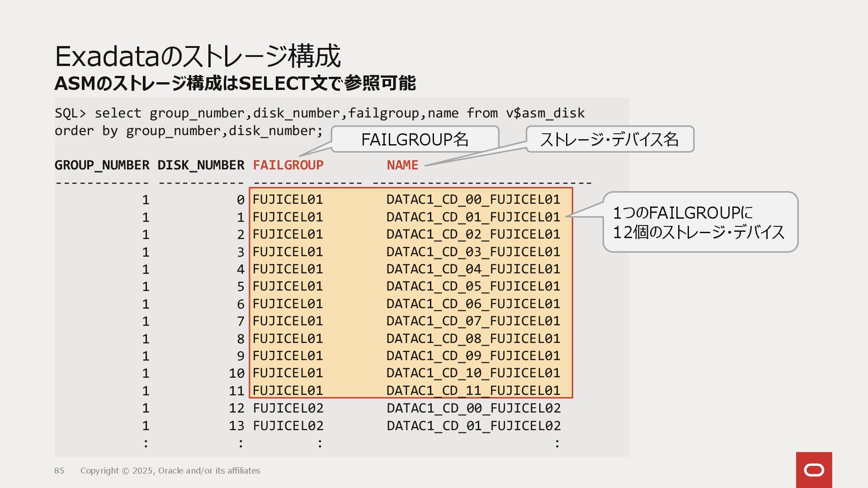Click the red FAILGROUP column header

pos(288,165)
